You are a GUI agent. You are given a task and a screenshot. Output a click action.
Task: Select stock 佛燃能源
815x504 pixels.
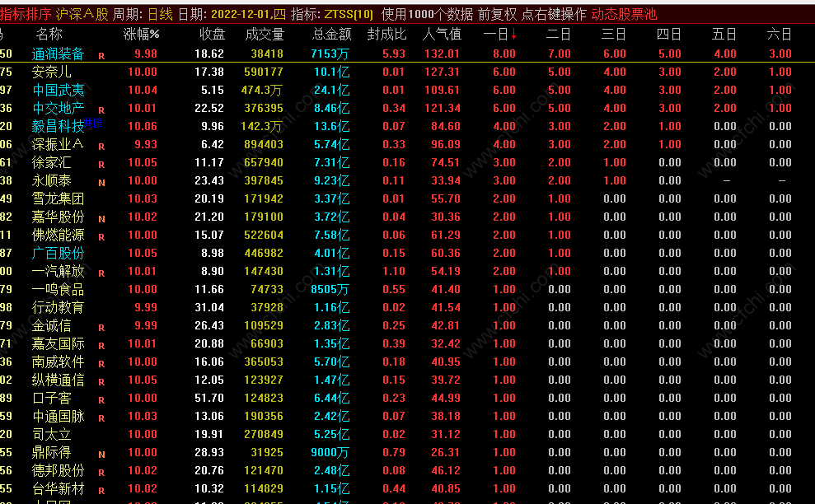point(58,235)
